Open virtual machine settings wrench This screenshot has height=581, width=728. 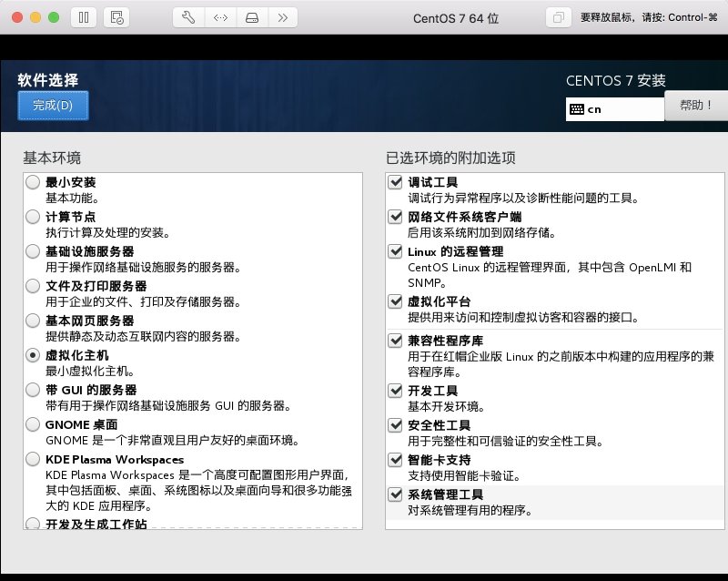(x=188, y=17)
